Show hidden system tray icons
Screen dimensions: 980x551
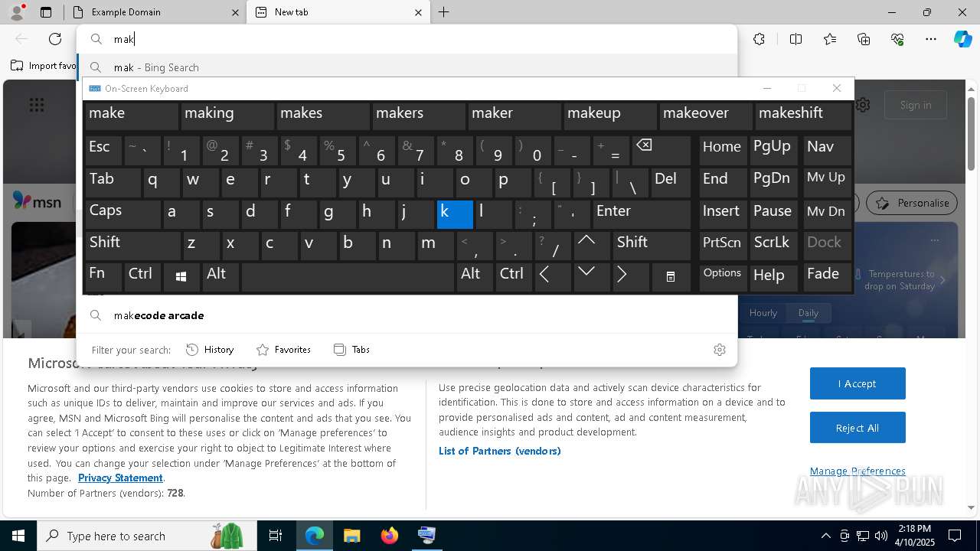[x=825, y=536]
